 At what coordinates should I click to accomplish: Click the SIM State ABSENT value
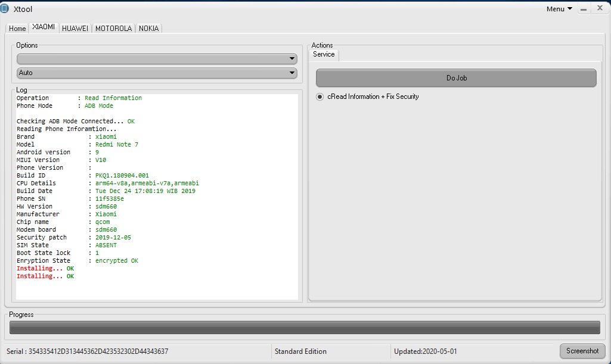coord(106,245)
